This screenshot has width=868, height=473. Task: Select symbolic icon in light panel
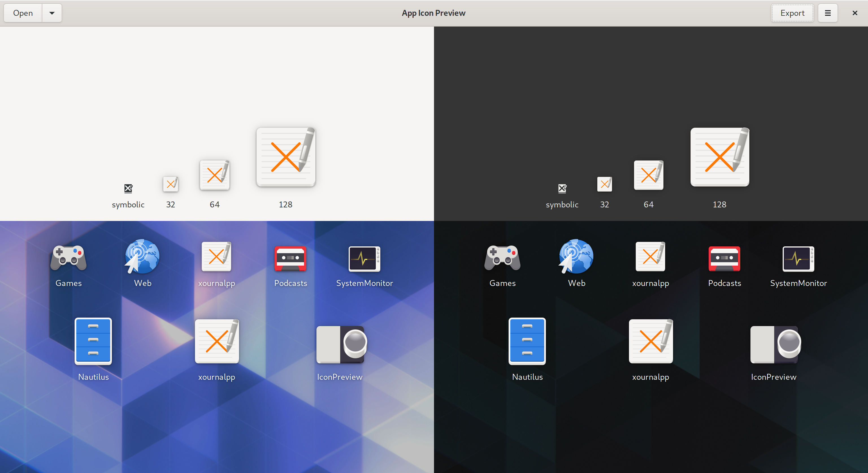(x=128, y=188)
